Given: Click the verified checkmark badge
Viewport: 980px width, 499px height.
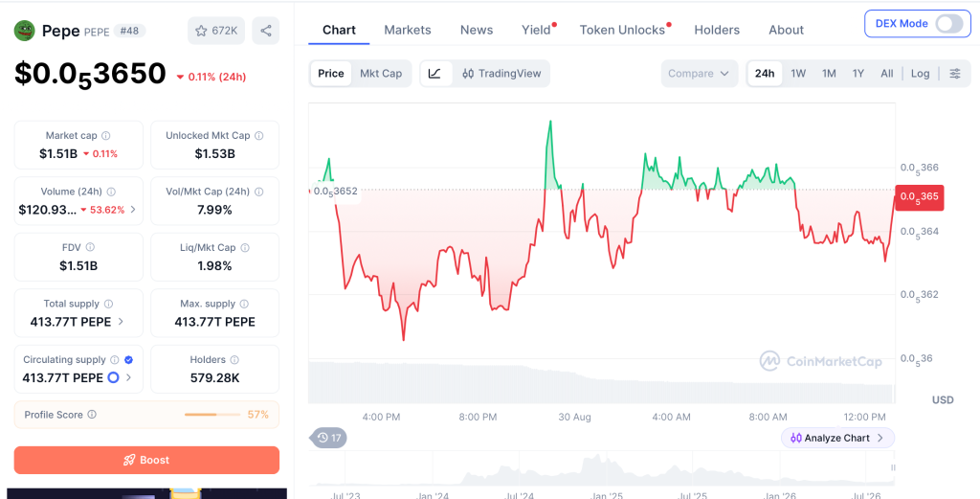Looking at the screenshot, I should point(129,360).
